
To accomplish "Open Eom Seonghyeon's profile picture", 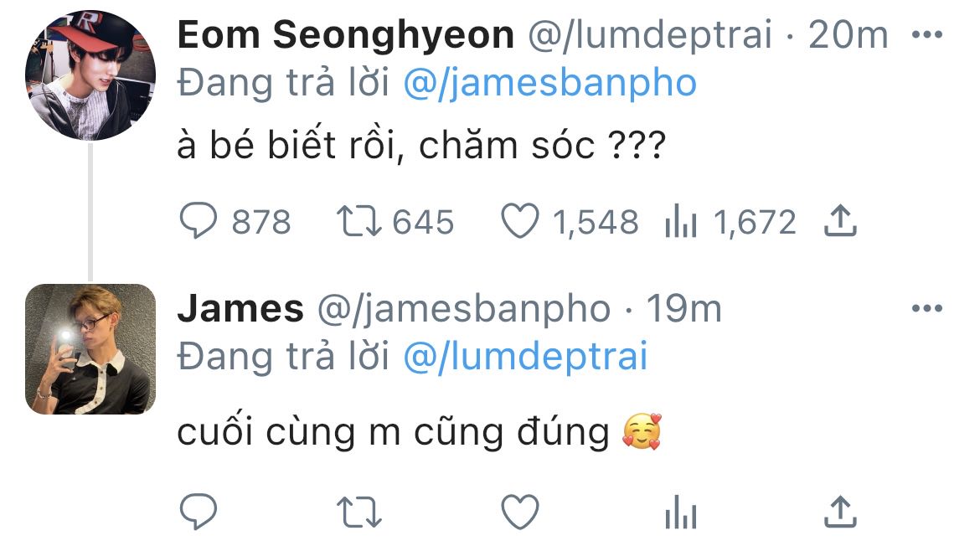I will (90, 75).
